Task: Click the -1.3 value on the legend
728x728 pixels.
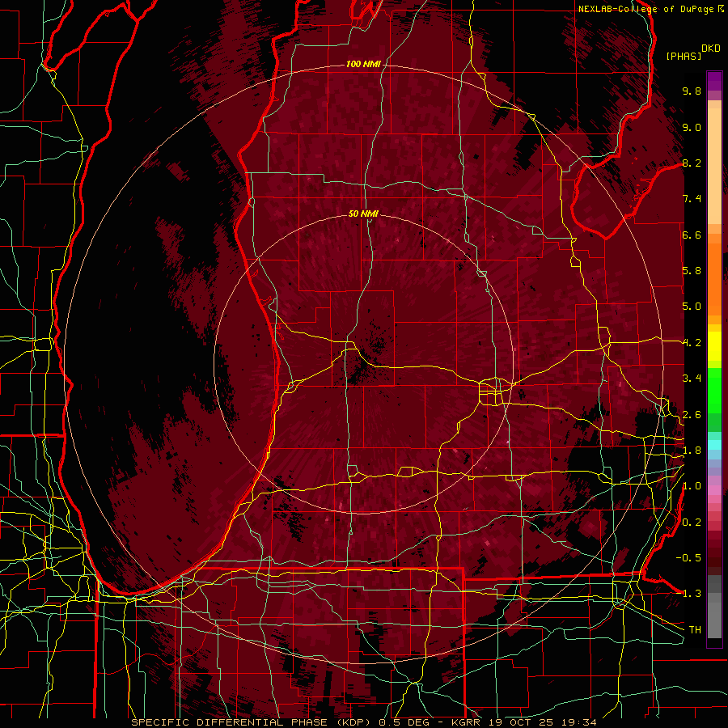Action: tap(688, 594)
